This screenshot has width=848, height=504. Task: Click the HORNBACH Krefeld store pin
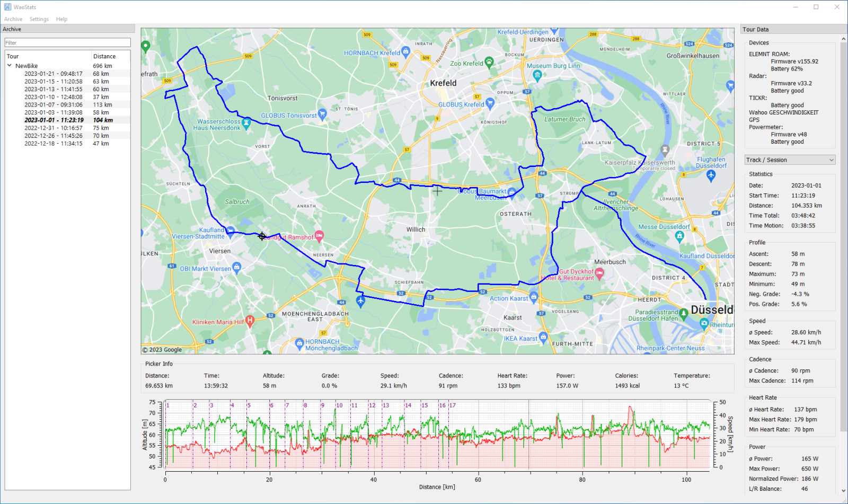406,52
